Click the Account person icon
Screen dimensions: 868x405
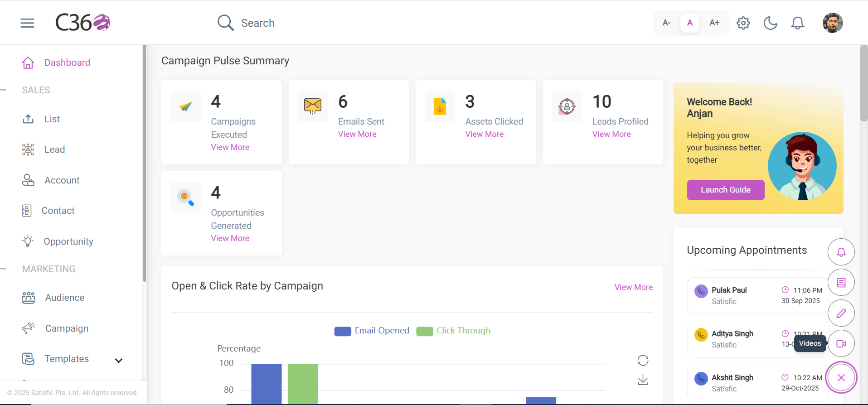(x=28, y=180)
